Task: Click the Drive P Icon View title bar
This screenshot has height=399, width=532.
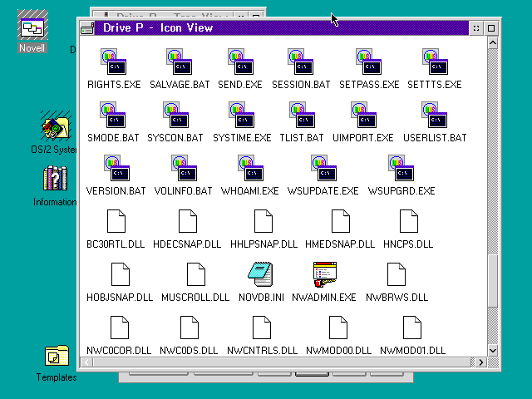Action: click(x=281, y=28)
